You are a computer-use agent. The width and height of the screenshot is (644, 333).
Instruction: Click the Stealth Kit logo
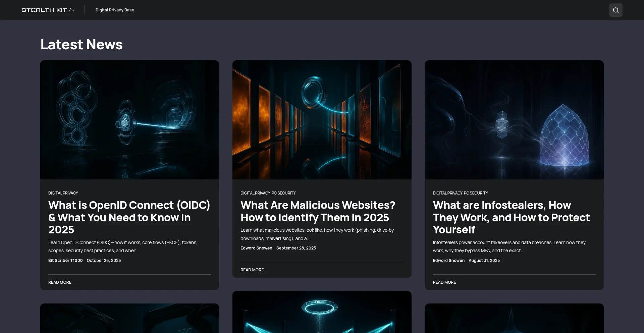pyautogui.click(x=48, y=10)
